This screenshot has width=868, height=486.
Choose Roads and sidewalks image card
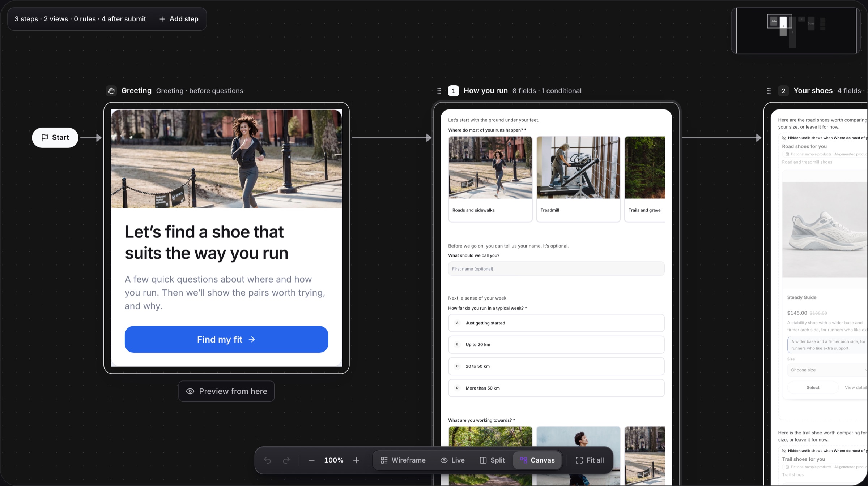click(x=490, y=179)
